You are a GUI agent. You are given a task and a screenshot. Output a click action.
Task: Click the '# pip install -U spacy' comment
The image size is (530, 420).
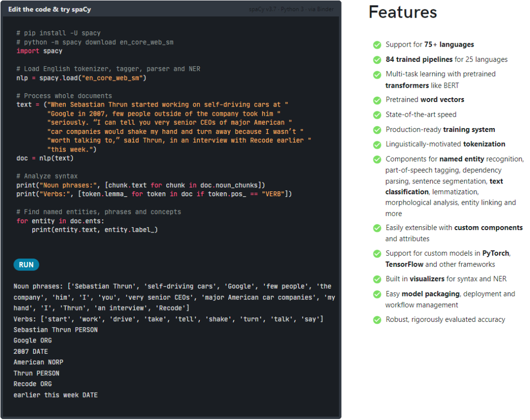pyautogui.click(x=58, y=33)
